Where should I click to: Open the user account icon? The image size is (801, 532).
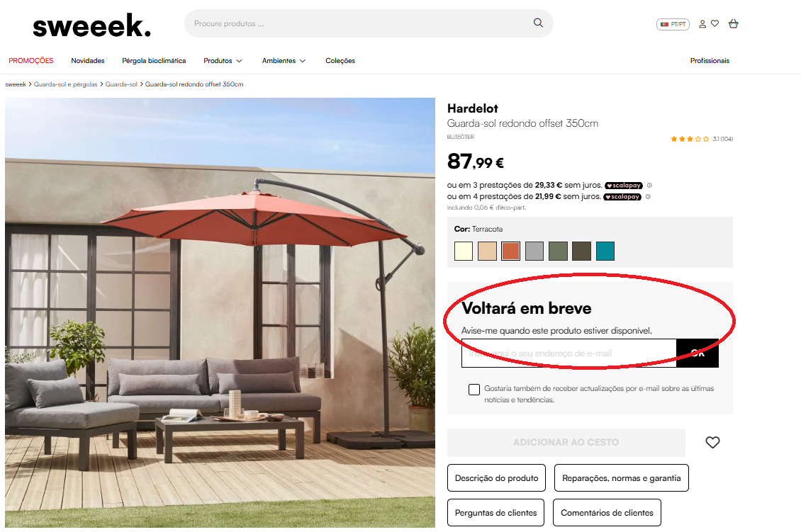tap(702, 23)
